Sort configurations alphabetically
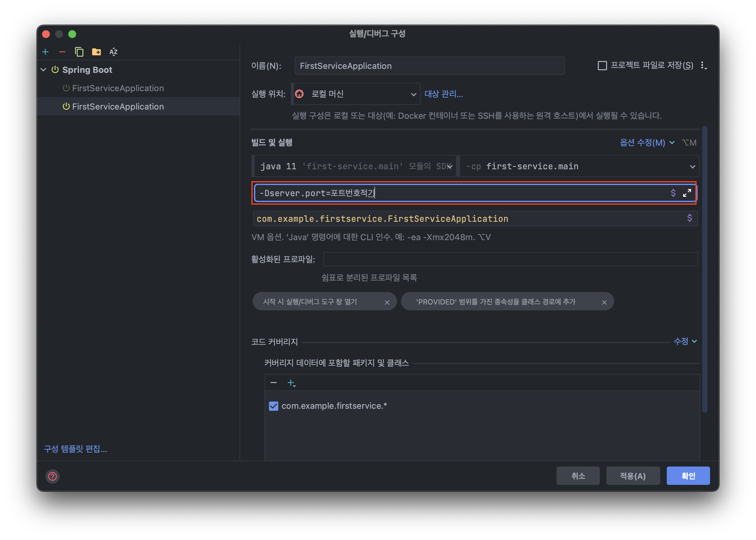 click(x=114, y=52)
